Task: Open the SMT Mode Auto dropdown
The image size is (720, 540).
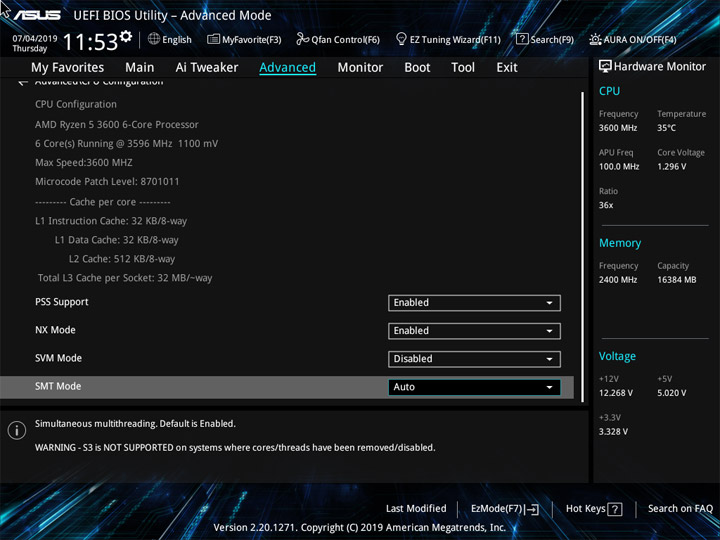Action: [474, 387]
